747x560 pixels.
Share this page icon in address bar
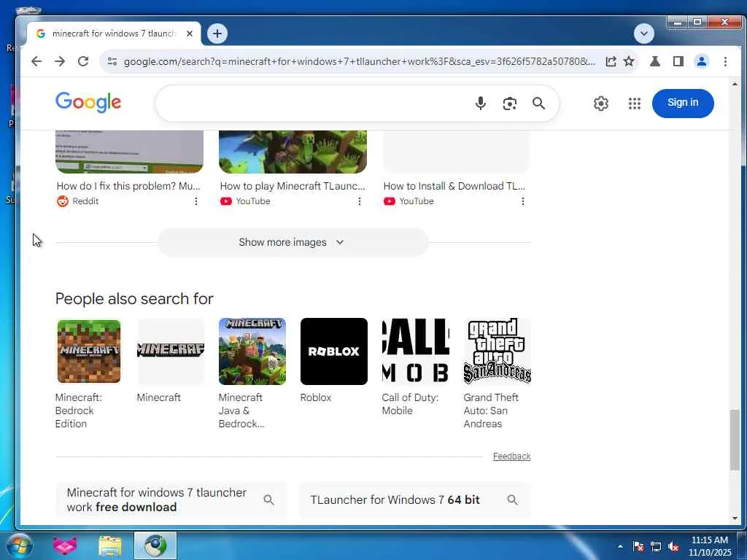pyautogui.click(x=611, y=61)
